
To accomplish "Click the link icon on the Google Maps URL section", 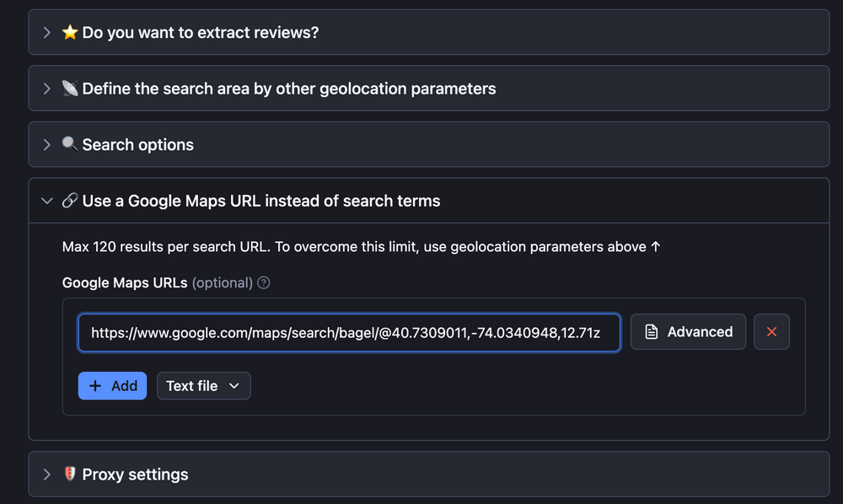I will 72,201.
